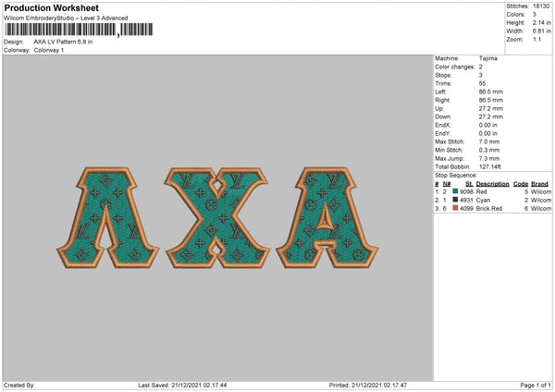
Task: Click the 'Description' column header
Action: [x=492, y=184]
